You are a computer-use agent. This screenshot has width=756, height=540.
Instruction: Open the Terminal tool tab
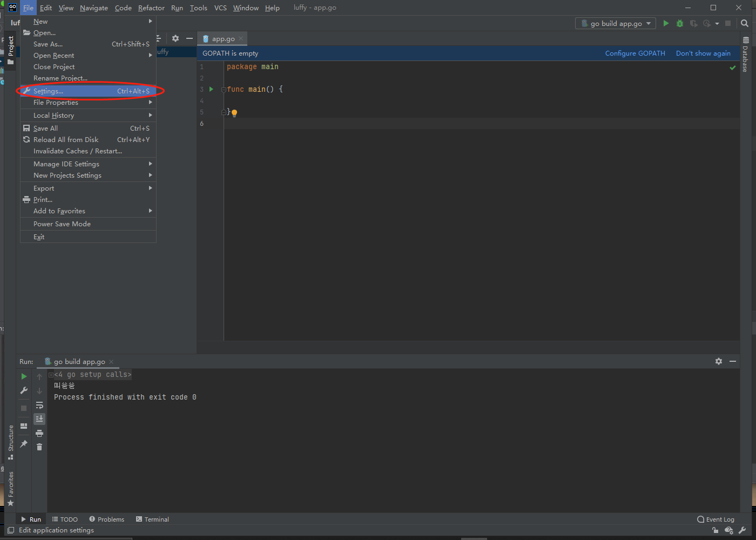pos(152,519)
